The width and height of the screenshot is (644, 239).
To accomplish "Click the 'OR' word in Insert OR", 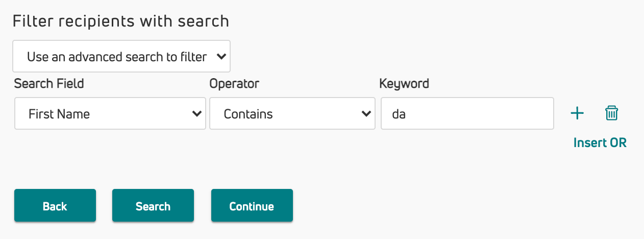I will click(618, 142).
